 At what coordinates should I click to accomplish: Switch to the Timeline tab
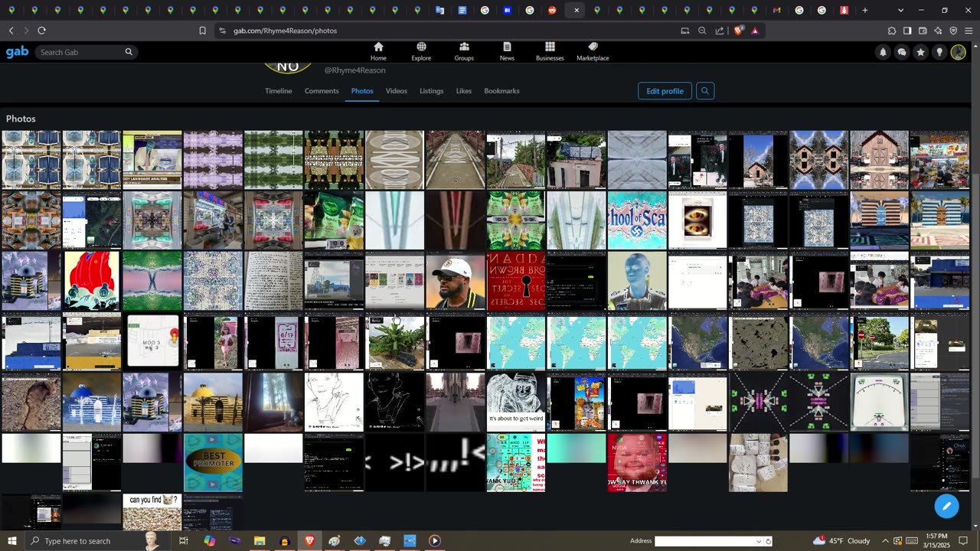(x=279, y=91)
